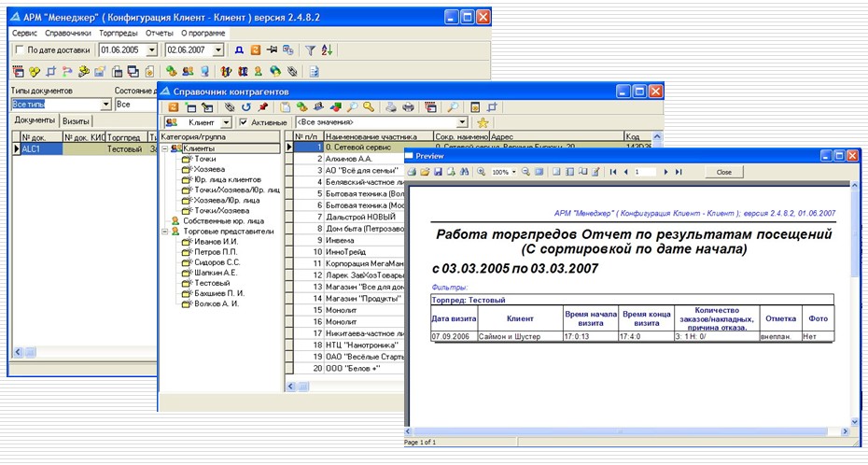Refresh documents with orange refresh icon in main window

(255, 50)
